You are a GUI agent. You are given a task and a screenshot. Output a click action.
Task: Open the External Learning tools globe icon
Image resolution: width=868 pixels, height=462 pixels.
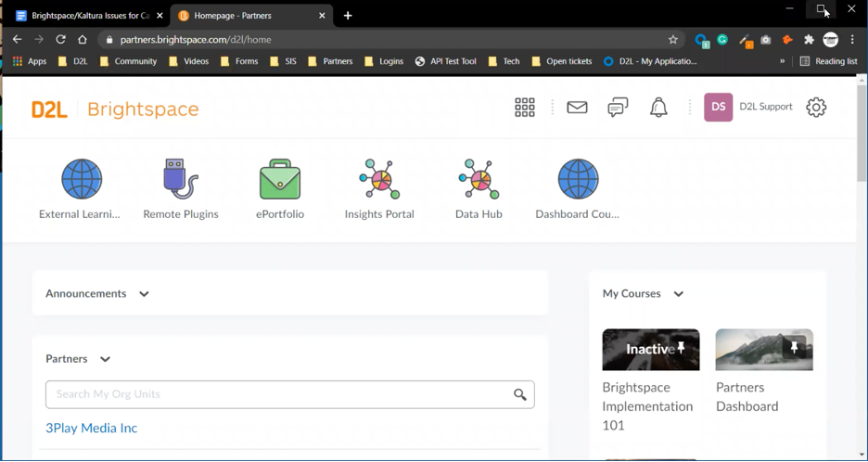tap(82, 179)
